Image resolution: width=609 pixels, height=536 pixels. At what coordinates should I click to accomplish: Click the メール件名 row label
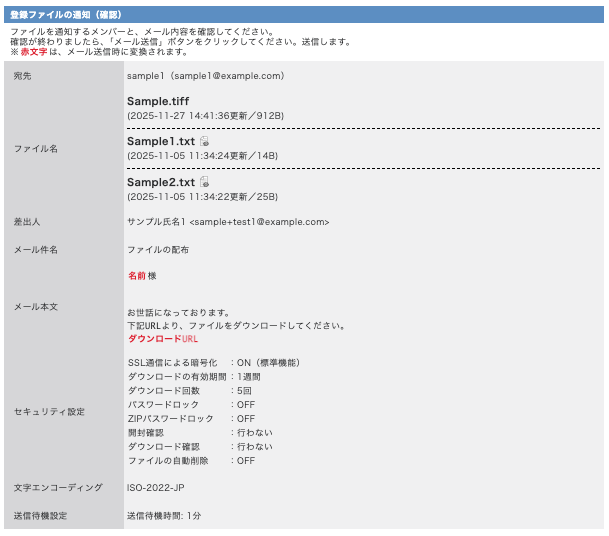(36, 250)
